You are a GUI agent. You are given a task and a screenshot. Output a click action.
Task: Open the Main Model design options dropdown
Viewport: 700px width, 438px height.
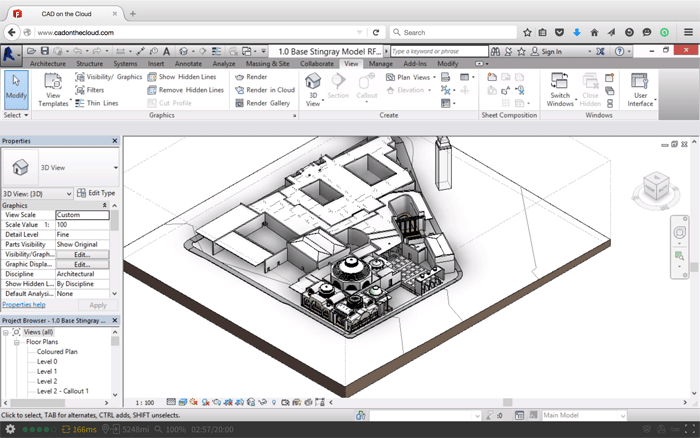(584, 415)
